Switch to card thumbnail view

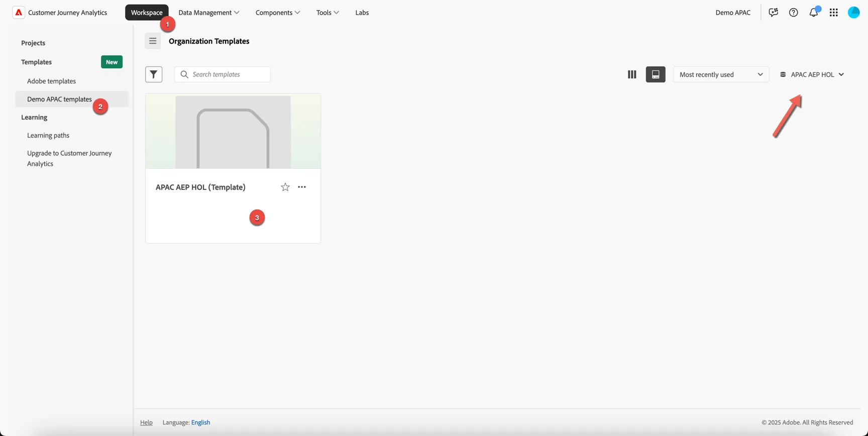click(x=656, y=74)
